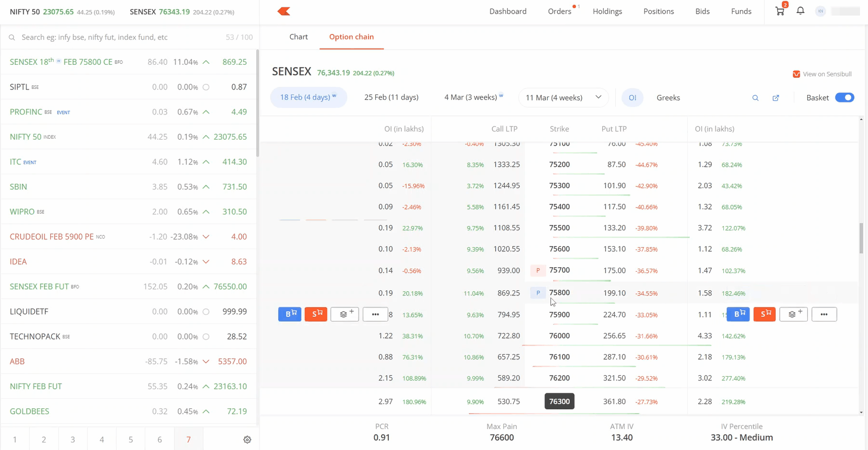Click the Max Pain 76600 value
868x450 pixels.
tap(502, 437)
